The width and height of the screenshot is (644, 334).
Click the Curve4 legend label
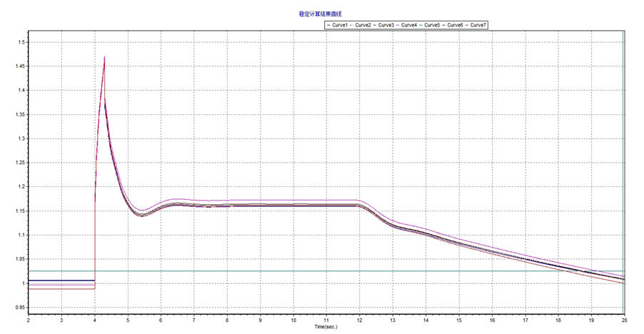[x=408, y=25]
